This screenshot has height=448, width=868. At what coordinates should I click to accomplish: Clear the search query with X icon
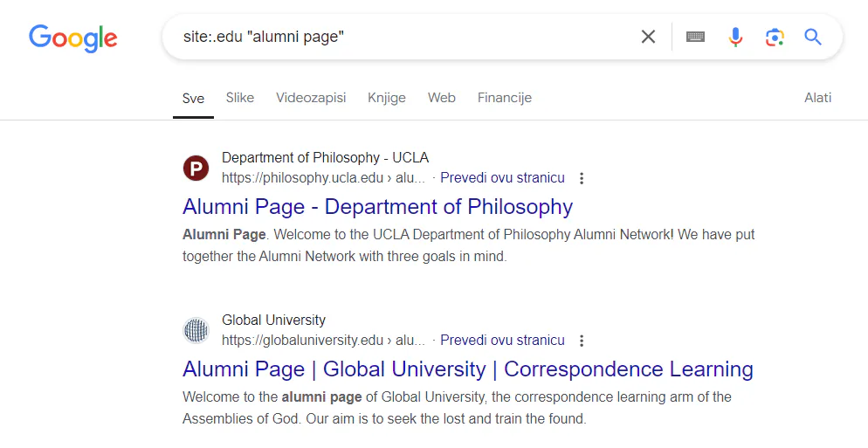click(x=648, y=37)
